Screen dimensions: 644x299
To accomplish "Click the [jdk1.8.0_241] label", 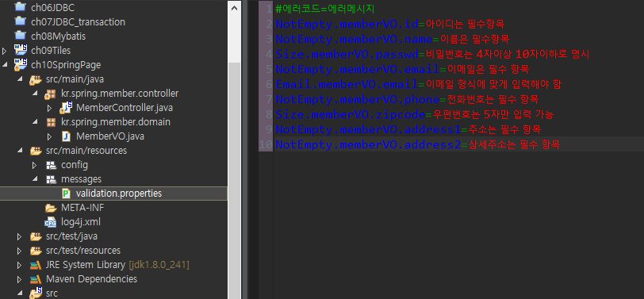I will [159, 265].
